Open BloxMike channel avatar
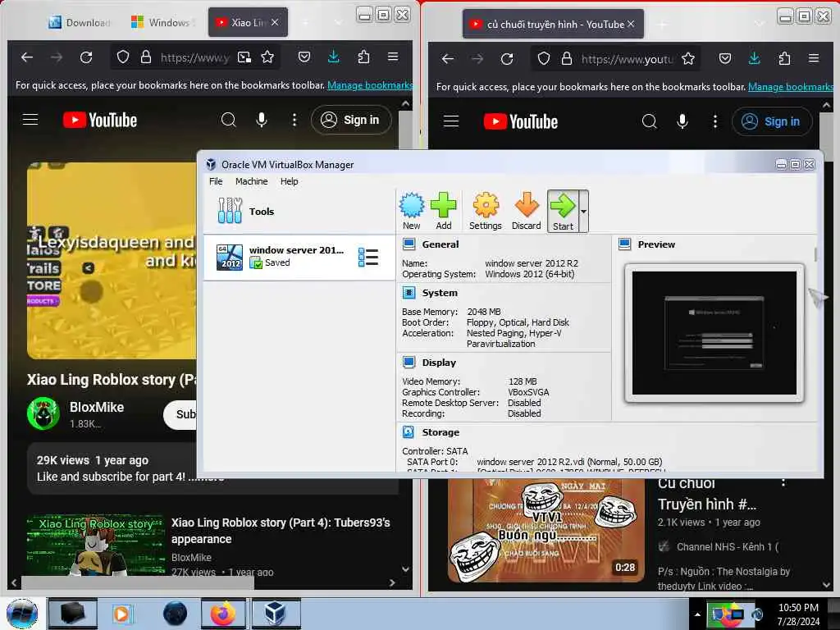The height and width of the screenshot is (630, 840). click(x=43, y=413)
